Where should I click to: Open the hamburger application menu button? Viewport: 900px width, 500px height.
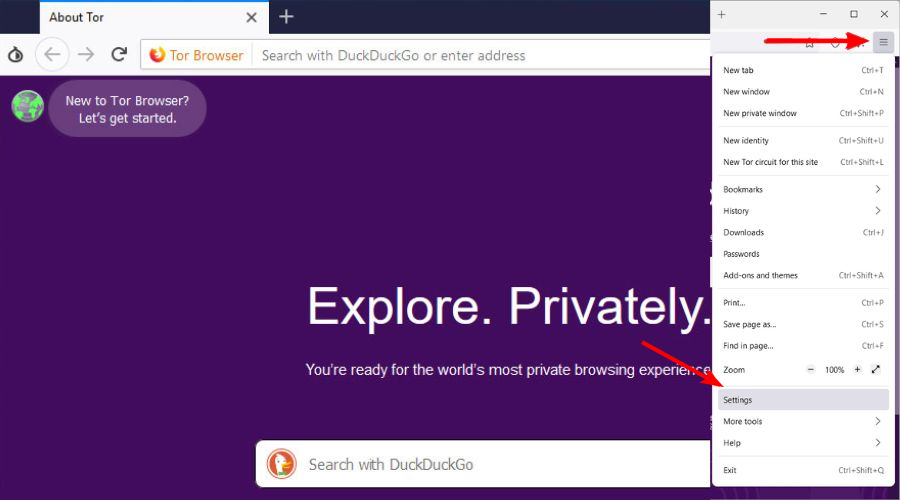click(x=883, y=42)
